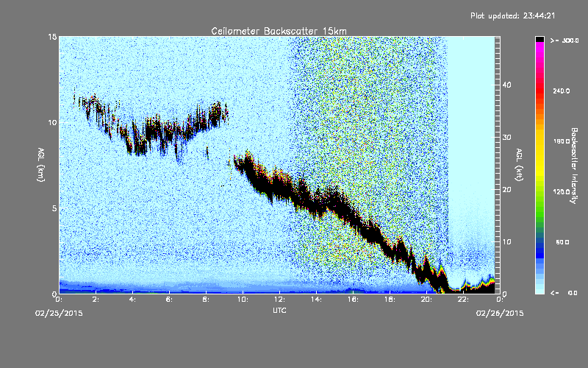Screen dimensions: 588x368
Task: Click the 15 km y-axis tick label
Action: [52, 37]
